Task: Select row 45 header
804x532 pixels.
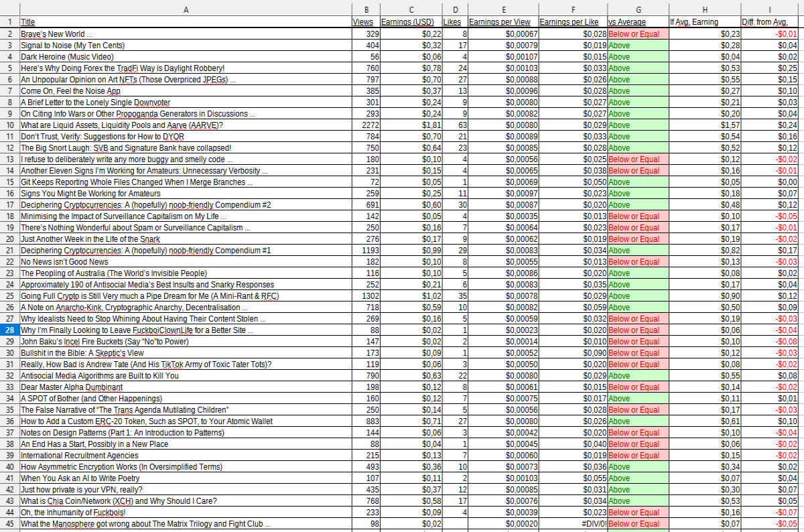Action: [x=9, y=523]
